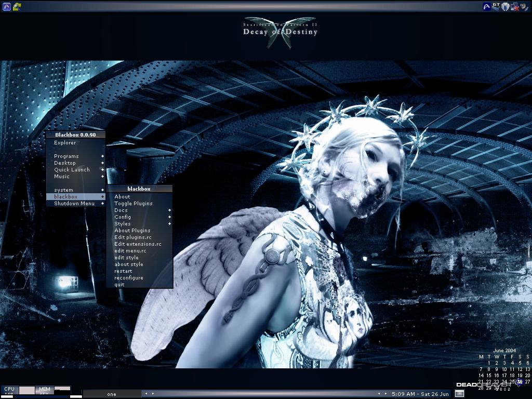Click the toolbar clock '5:09 AM - Sat 26 Jun'
Image resolution: width=532 pixels, height=399 pixels.
(x=420, y=394)
